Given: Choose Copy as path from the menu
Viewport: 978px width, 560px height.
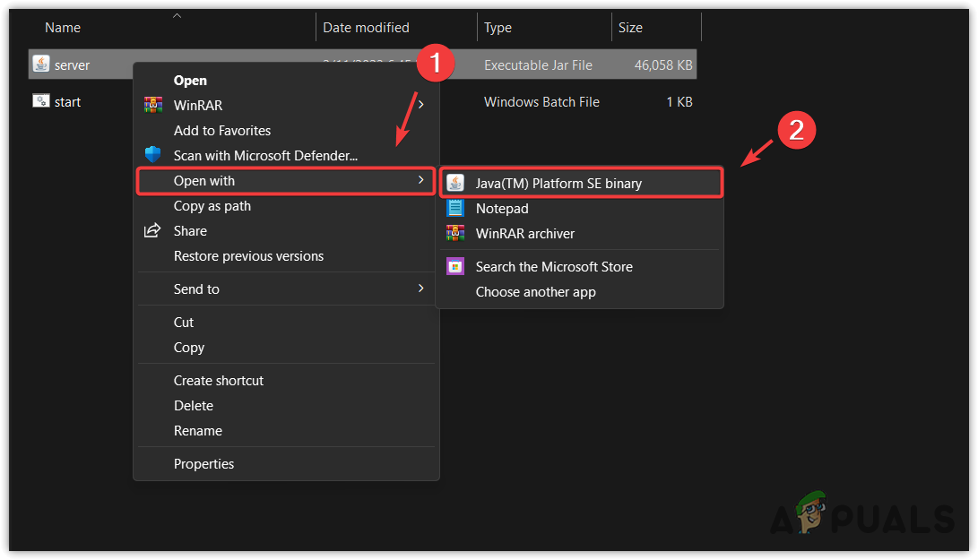Looking at the screenshot, I should 211,205.
